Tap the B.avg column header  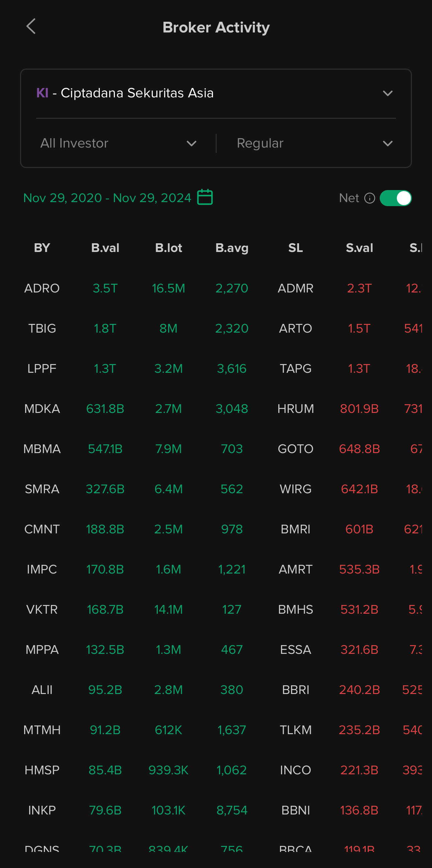[x=232, y=248]
